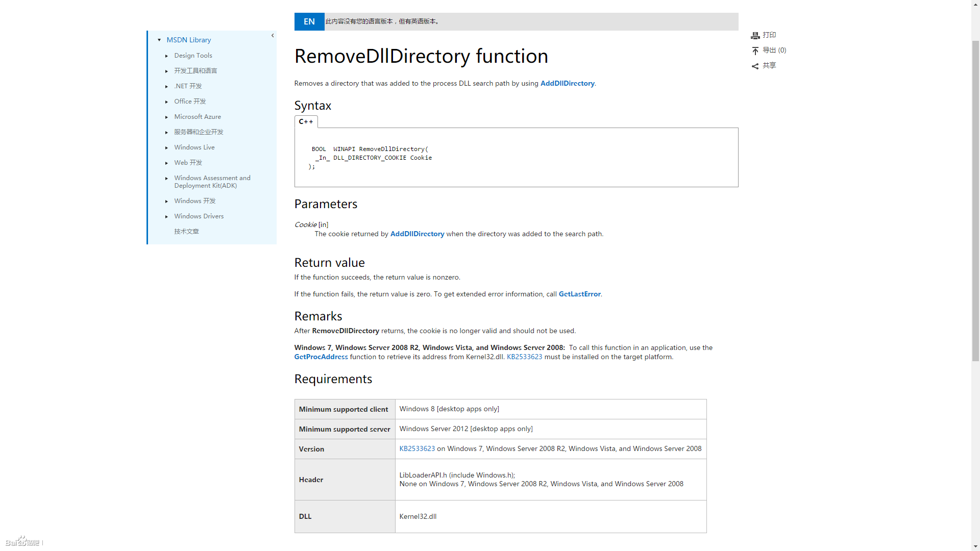Click the export arrow icon

[x=755, y=51]
